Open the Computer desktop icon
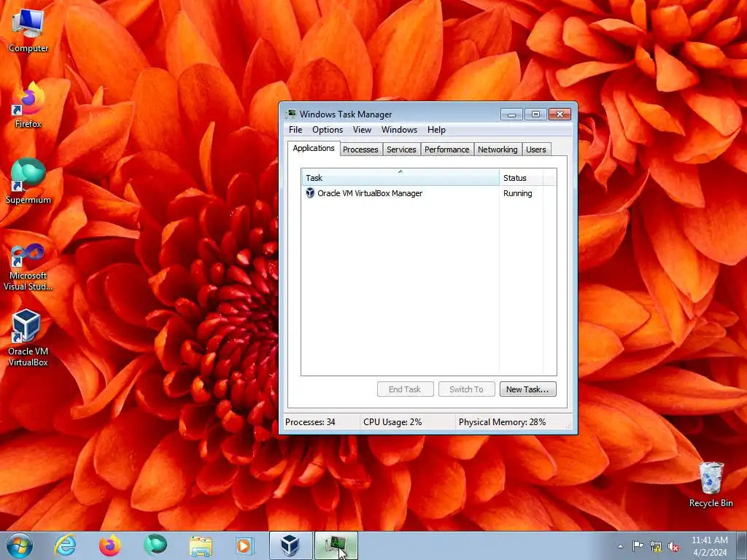 (x=28, y=31)
